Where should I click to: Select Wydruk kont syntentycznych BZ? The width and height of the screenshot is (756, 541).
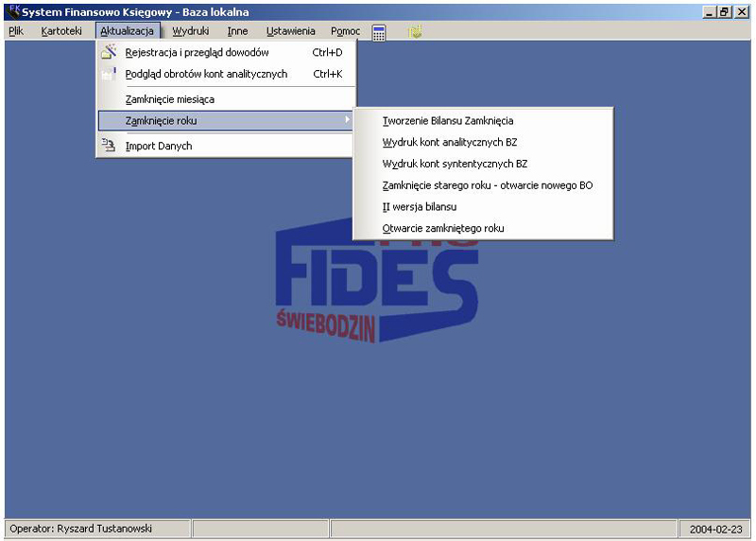pyautogui.click(x=483, y=164)
